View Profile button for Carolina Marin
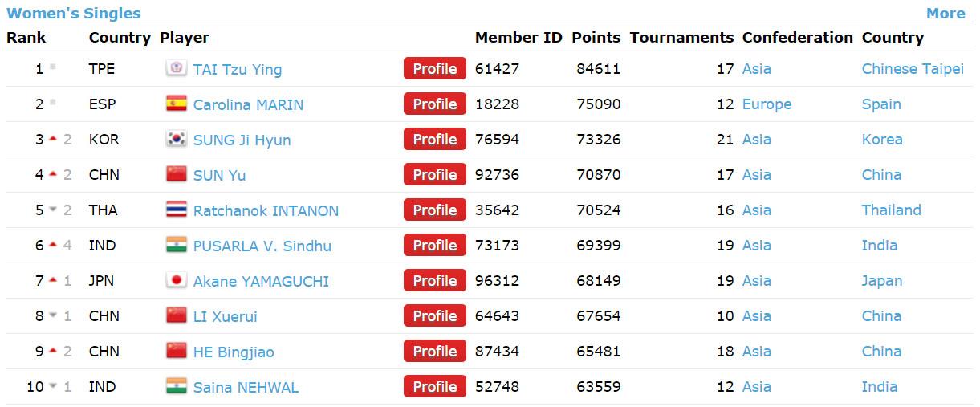This screenshot has width=980, height=407. click(434, 104)
